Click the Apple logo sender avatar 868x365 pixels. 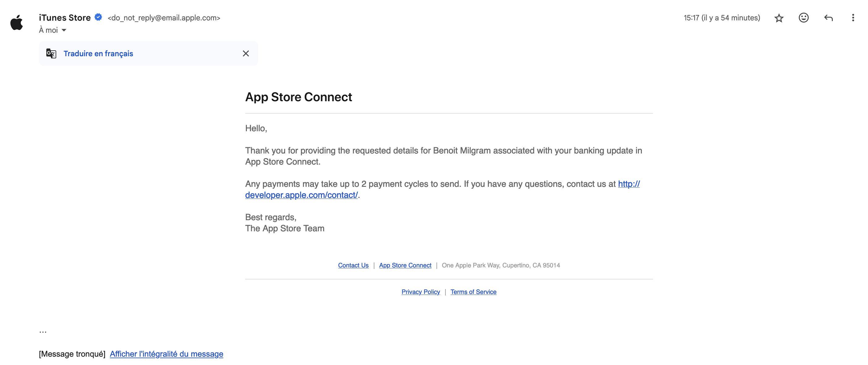(x=16, y=23)
